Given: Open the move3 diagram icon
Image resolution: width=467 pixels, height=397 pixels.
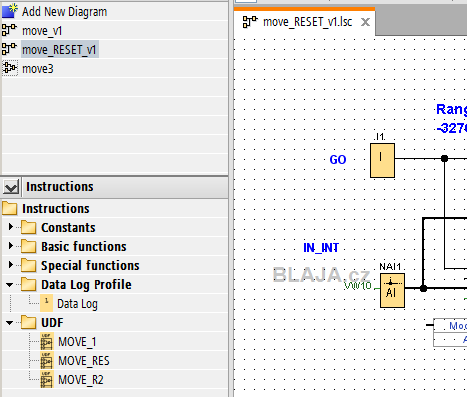Looking at the screenshot, I should pos(10,68).
